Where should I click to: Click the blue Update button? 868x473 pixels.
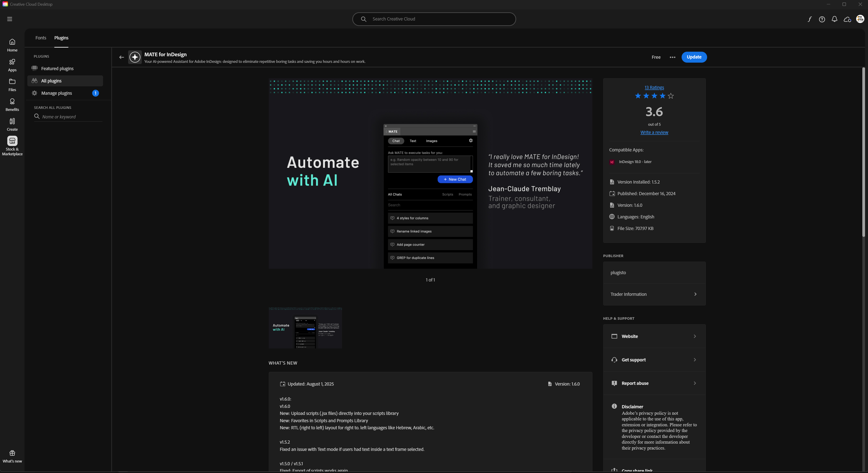[694, 57]
